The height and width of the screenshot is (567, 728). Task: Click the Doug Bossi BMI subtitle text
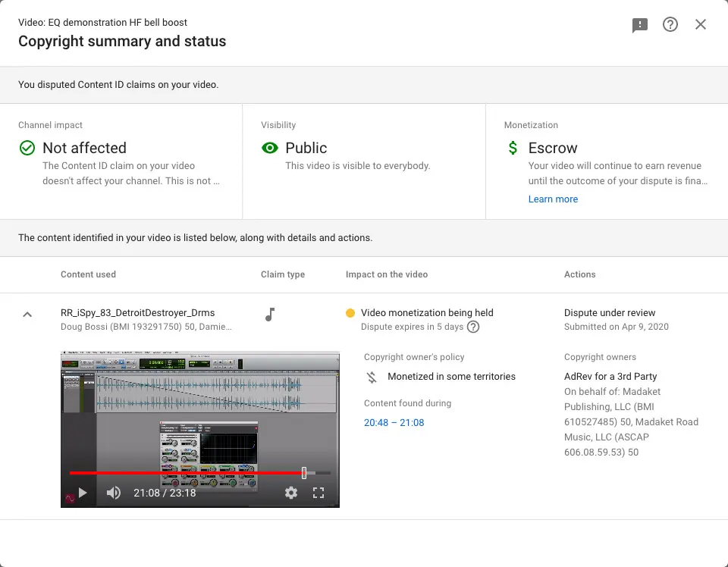coord(146,327)
